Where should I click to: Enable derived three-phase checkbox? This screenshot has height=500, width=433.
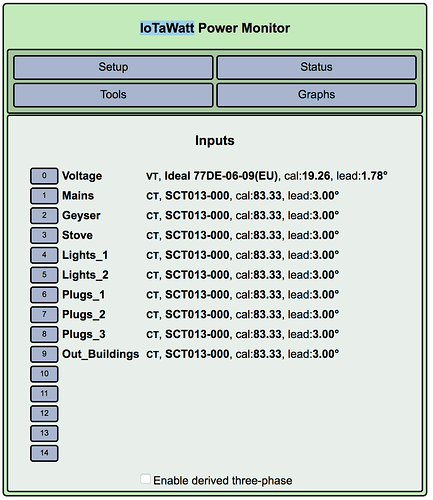pos(145,479)
